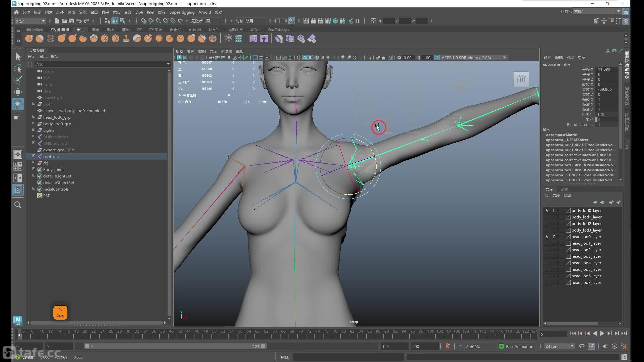Open the Arnold menu in menu bar
This screenshot has width=644, height=362.
pyautogui.click(x=205, y=12)
